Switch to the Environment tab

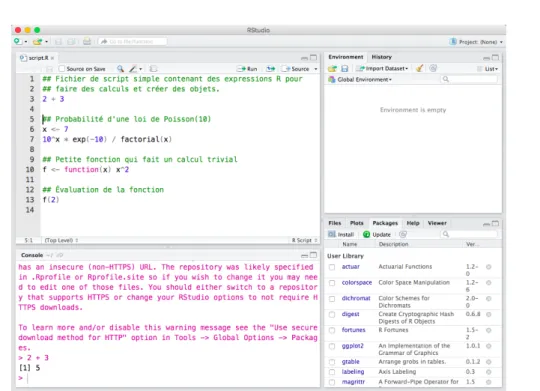click(x=346, y=57)
